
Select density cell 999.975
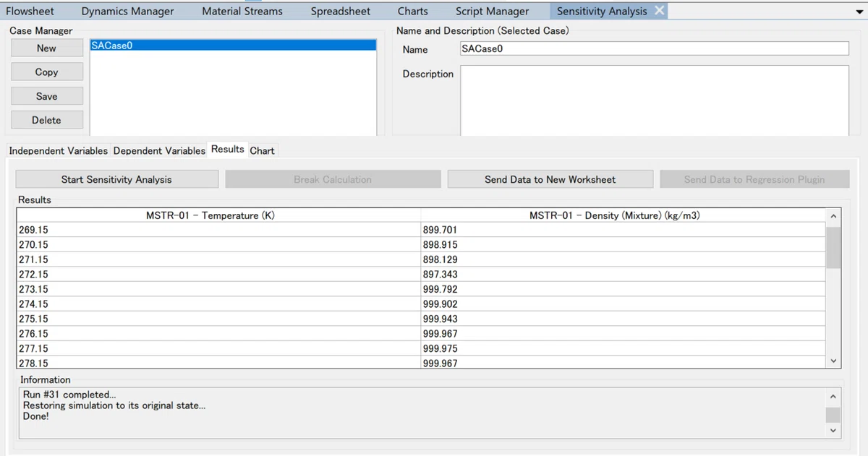(623, 348)
